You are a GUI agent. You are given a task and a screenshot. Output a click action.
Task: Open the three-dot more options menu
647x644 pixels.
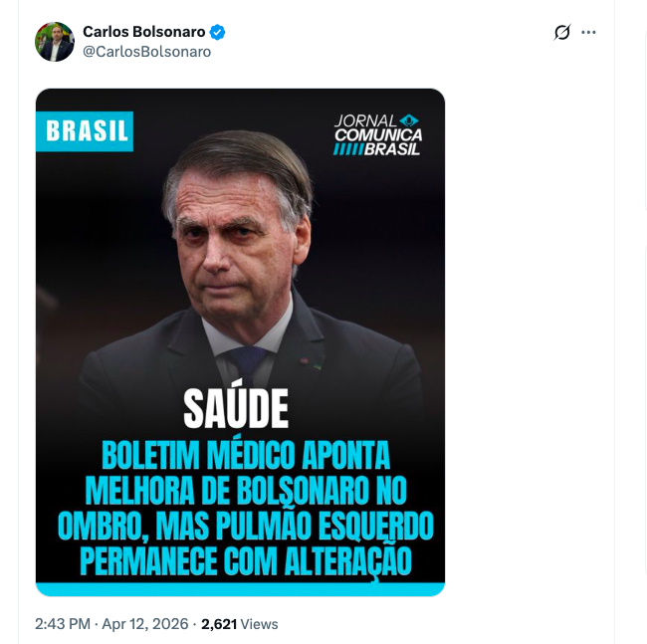tap(589, 32)
